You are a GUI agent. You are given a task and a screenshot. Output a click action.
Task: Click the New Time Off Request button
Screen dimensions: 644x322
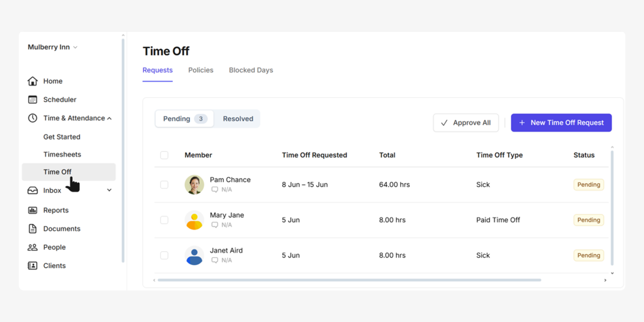(561, 123)
